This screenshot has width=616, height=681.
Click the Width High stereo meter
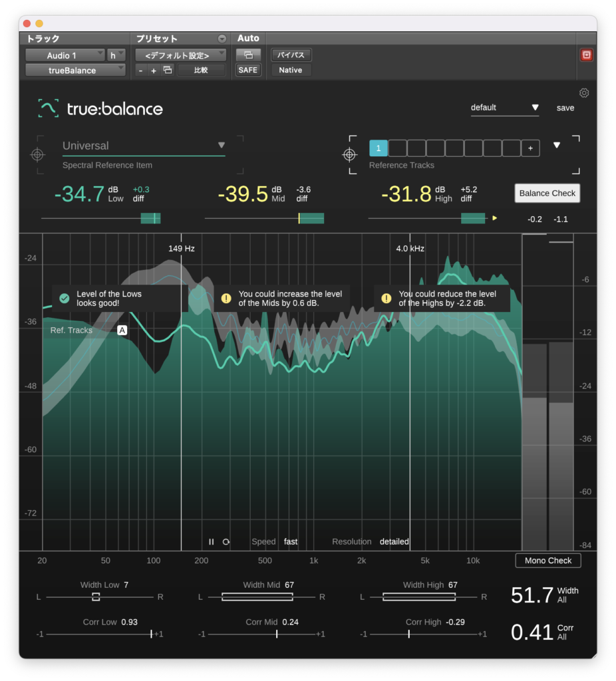click(423, 597)
